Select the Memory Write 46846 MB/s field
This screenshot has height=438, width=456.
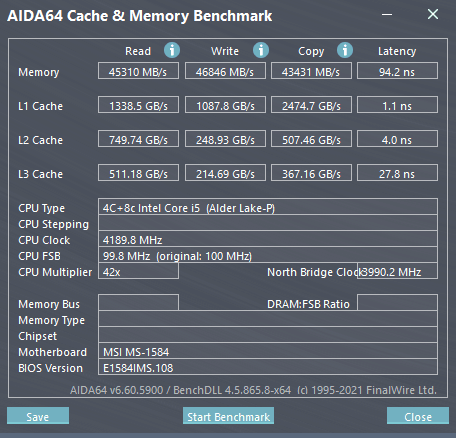225,71
